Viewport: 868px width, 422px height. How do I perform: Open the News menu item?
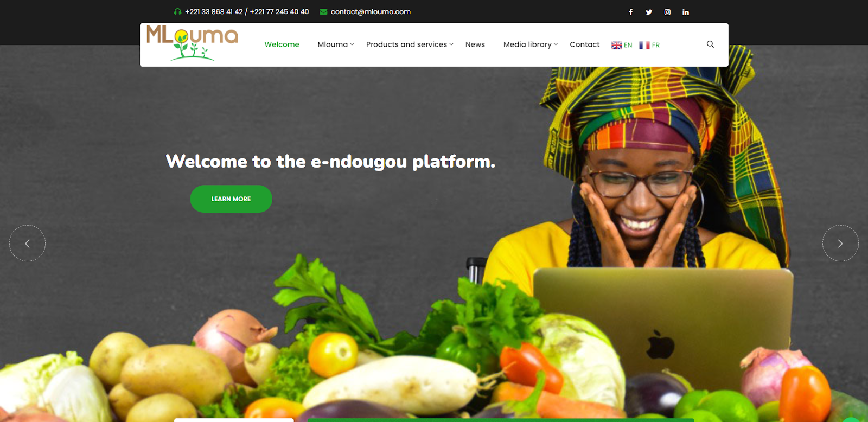pos(475,44)
